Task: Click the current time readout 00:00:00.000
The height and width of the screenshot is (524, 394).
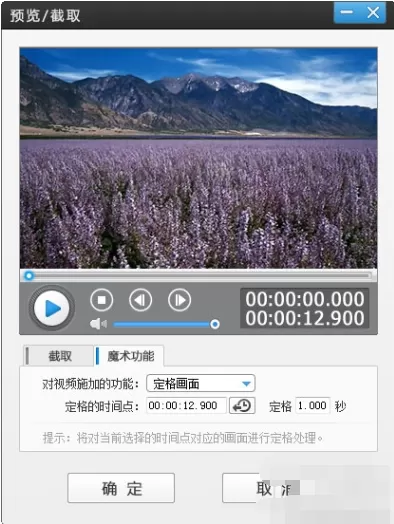Action: [x=304, y=299]
